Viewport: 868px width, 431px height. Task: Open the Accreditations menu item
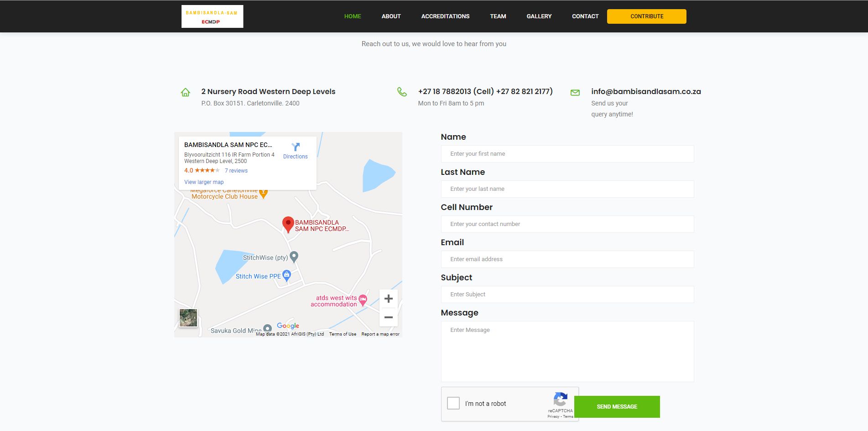tap(445, 16)
